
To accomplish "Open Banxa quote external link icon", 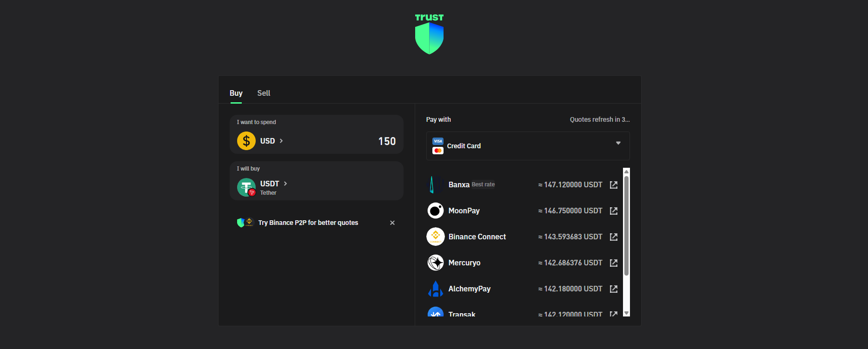I will click(x=613, y=185).
